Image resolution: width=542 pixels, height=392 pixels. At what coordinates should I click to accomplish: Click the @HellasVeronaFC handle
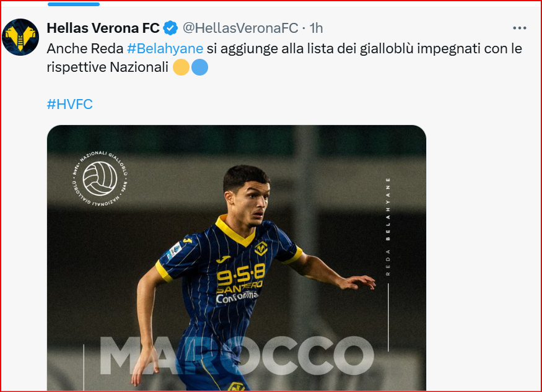pyautogui.click(x=240, y=28)
